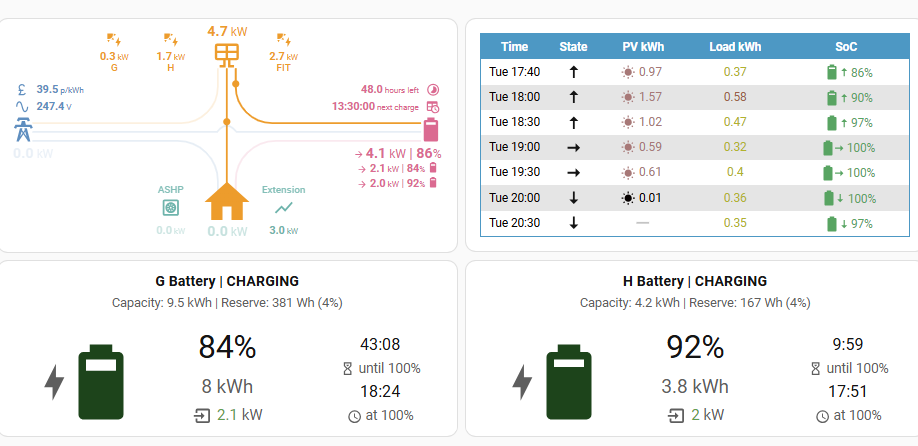Open the H Battery CHARGING title
This screenshot has height=446, width=918.
click(694, 281)
